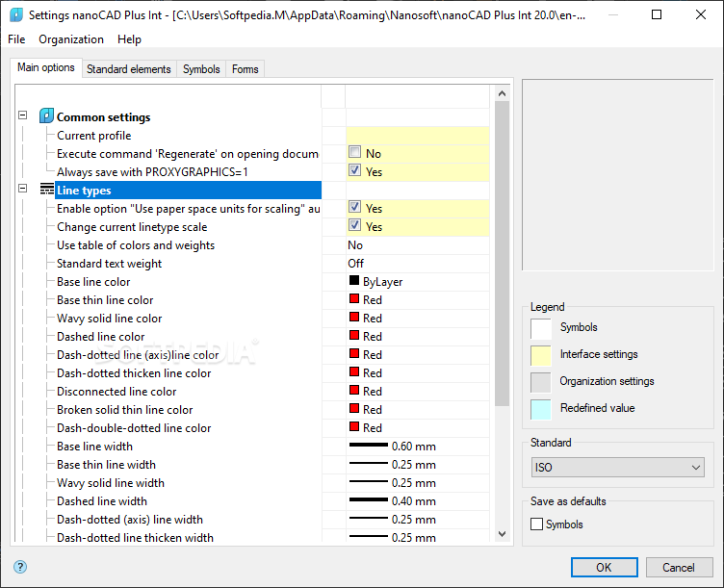Screen dimensions: 724x588
Task: Click the Interface settings legend swatch
Action: (x=541, y=355)
